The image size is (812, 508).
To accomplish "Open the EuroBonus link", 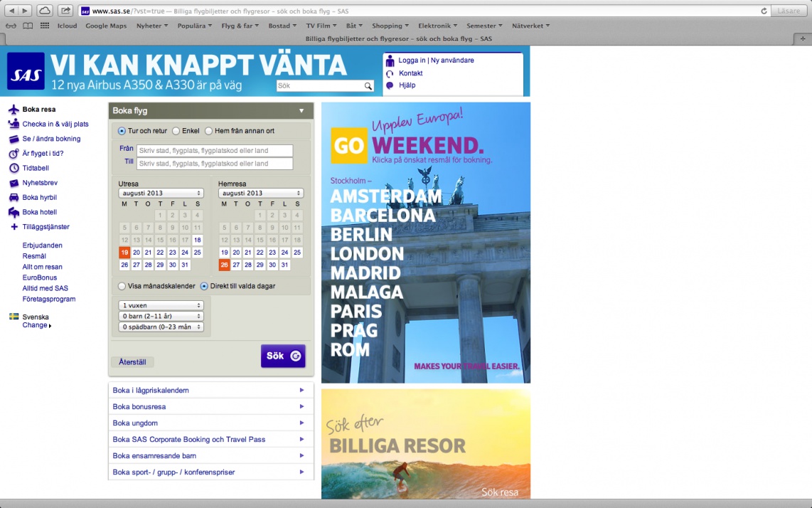I will pyautogui.click(x=40, y=277).
